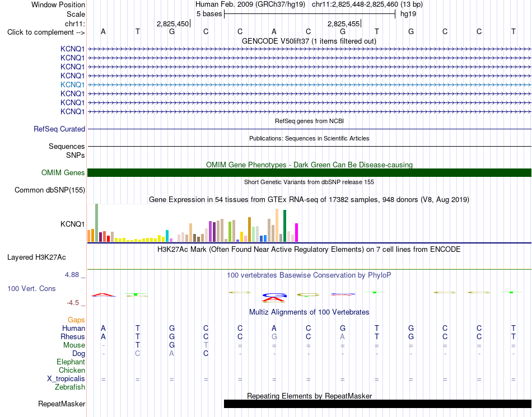The image size is (532, 417).
Task: Click the dark green GTEx expression bar
Action: pos(284,226)
